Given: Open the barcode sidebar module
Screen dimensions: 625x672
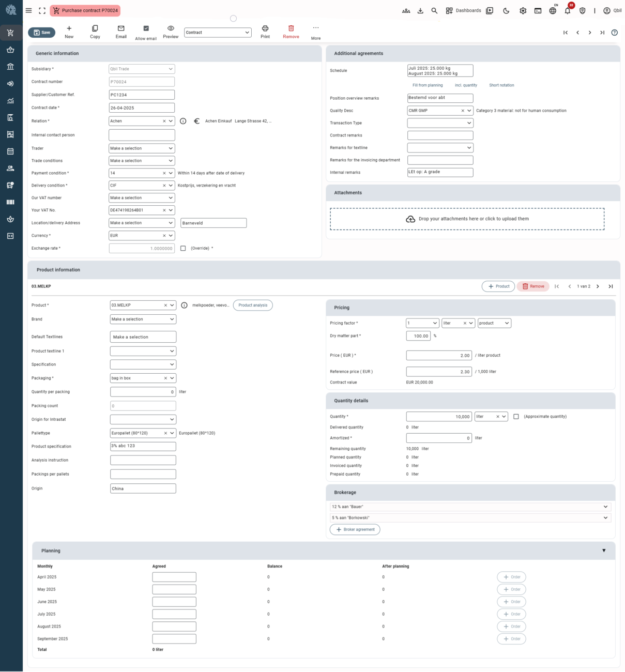Looking at the screenshot, I should [10, 202].
